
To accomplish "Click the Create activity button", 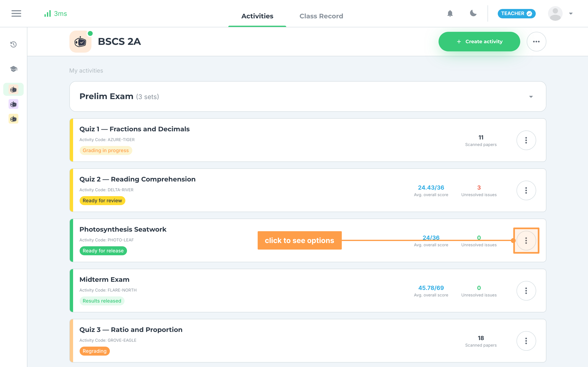I will pyautogui.click(x=479, y=42).
